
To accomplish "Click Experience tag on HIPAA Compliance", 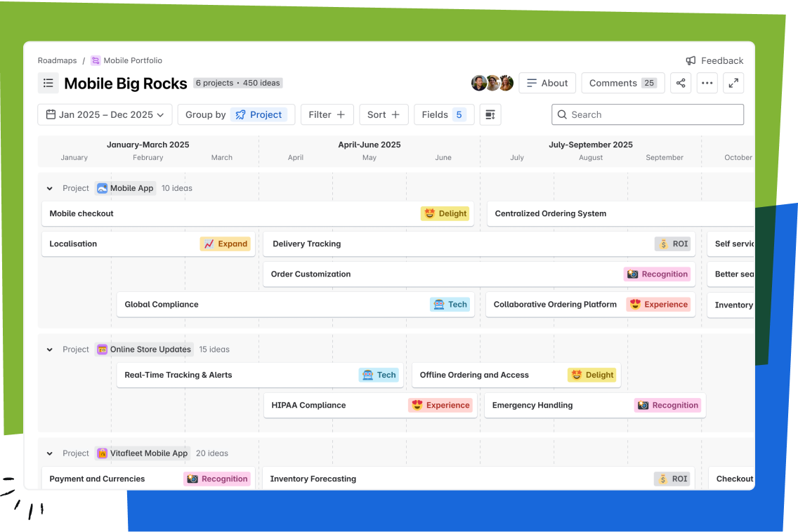I will 440,405.
